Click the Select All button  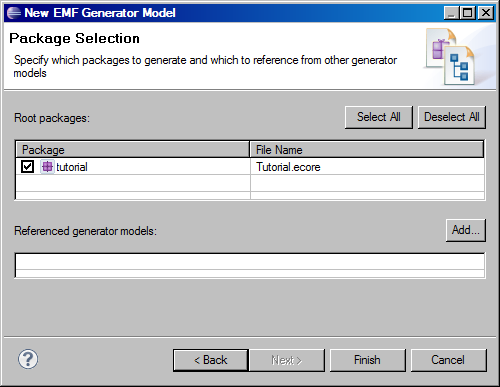tap(379, 117)
